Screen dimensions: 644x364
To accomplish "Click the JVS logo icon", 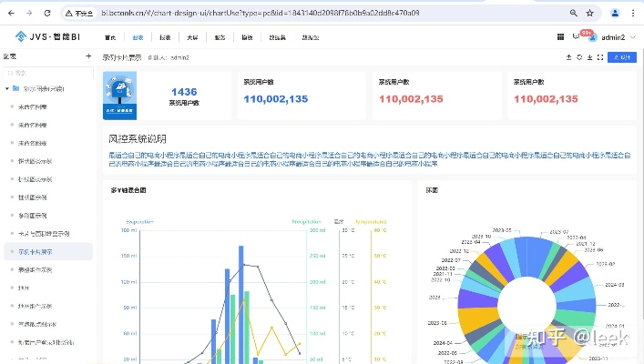I will 21,37.
